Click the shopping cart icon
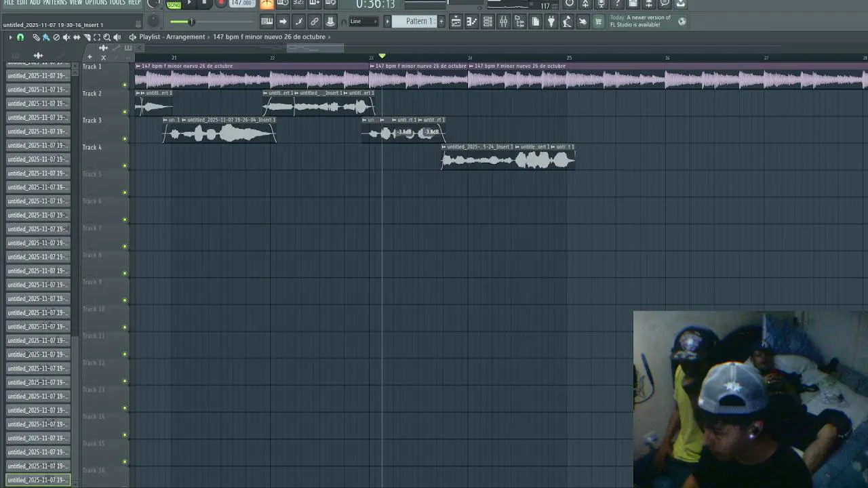Screen dimensions: 868x488 598,22
